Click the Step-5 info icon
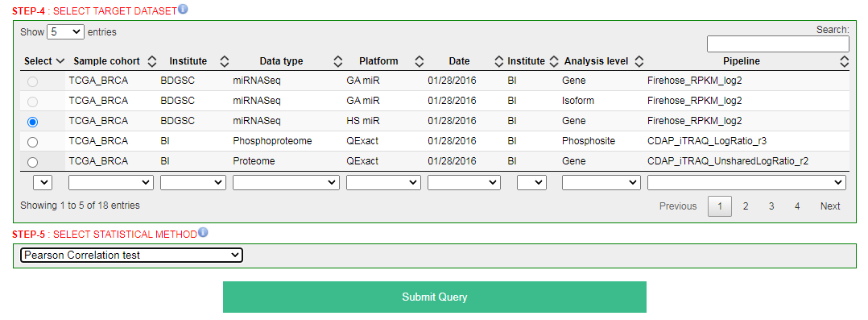The image size is (868, 320). (x=203, y=232)
